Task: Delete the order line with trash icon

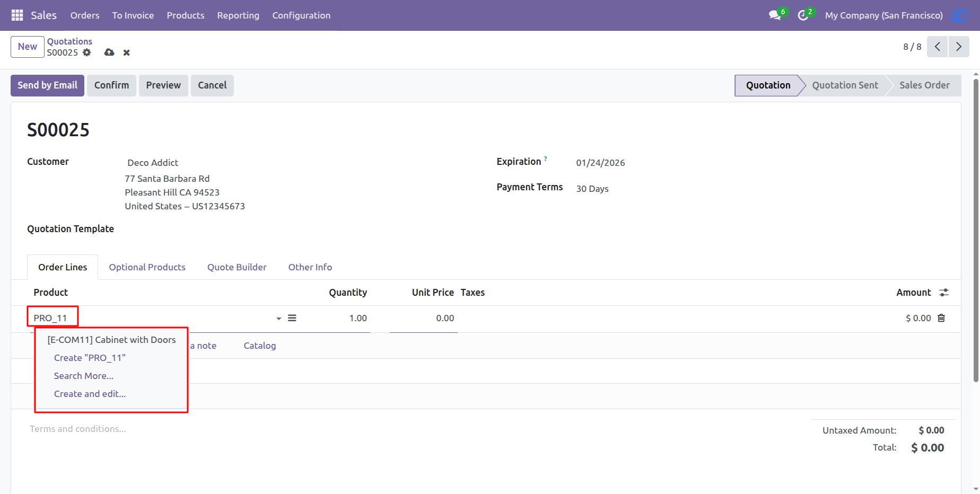Action: coord(941,318)
